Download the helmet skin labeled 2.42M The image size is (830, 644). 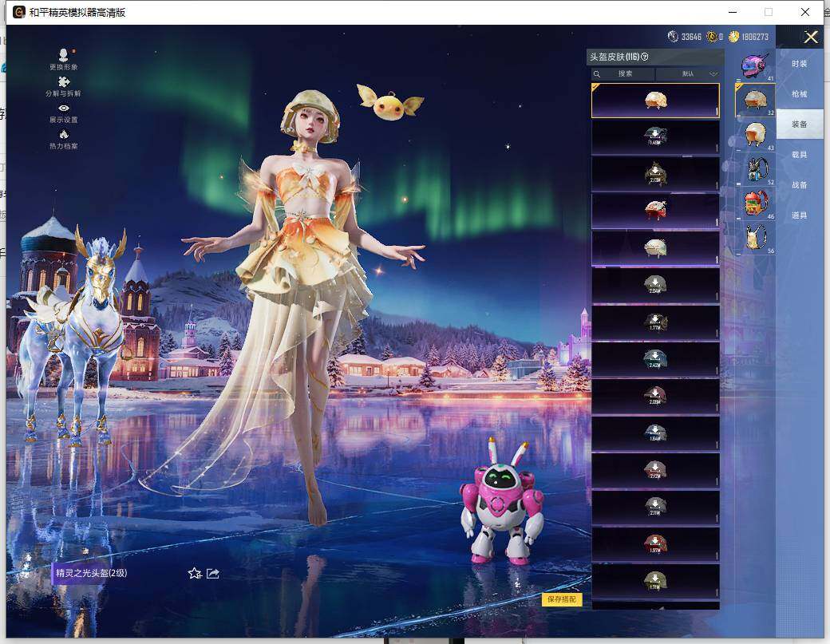pyautogui.click(x=655, y=359)
